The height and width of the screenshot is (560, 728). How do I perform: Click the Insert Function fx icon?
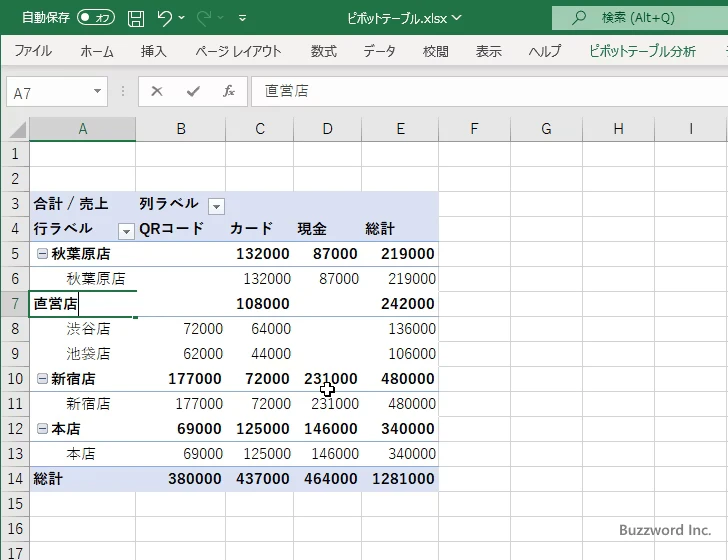pyautogui.click(x=229, y=91)
